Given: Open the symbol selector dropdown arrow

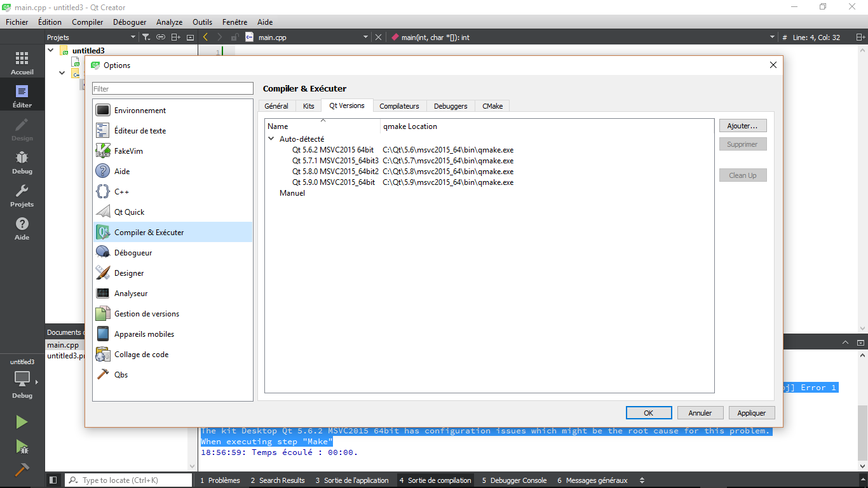Looking at the screenshot, I should pyautogui.click(x=772, y=37).
